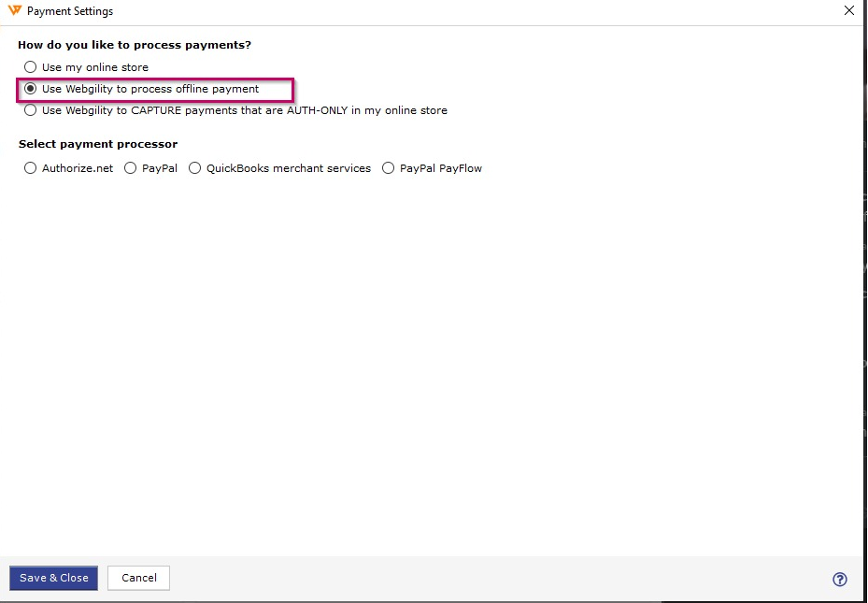The height and width of the screenshot is (603, 868).
Task: Click 'How do you like to process payments?' heading
Action: (x=135, y=45)
